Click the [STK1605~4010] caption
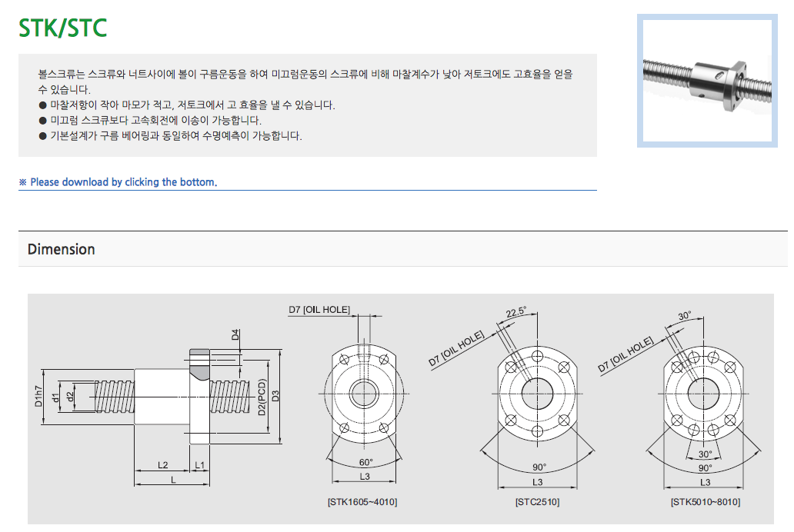The image size is (794, 532). tap(362, 502)
